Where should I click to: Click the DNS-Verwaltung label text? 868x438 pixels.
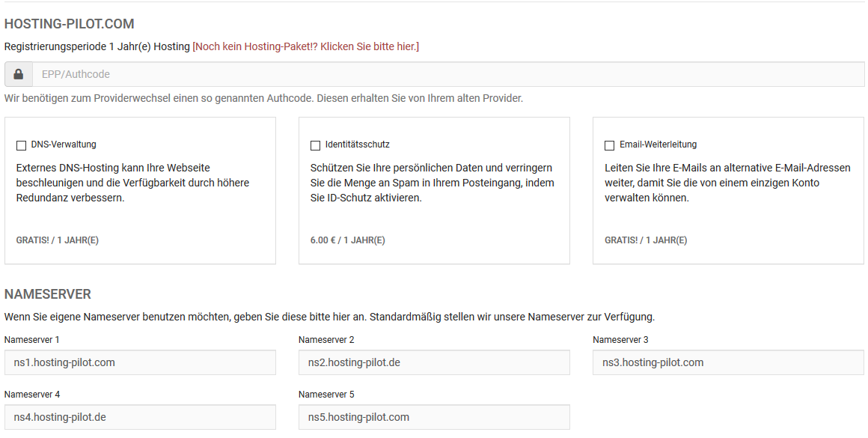tap(64, 145)
